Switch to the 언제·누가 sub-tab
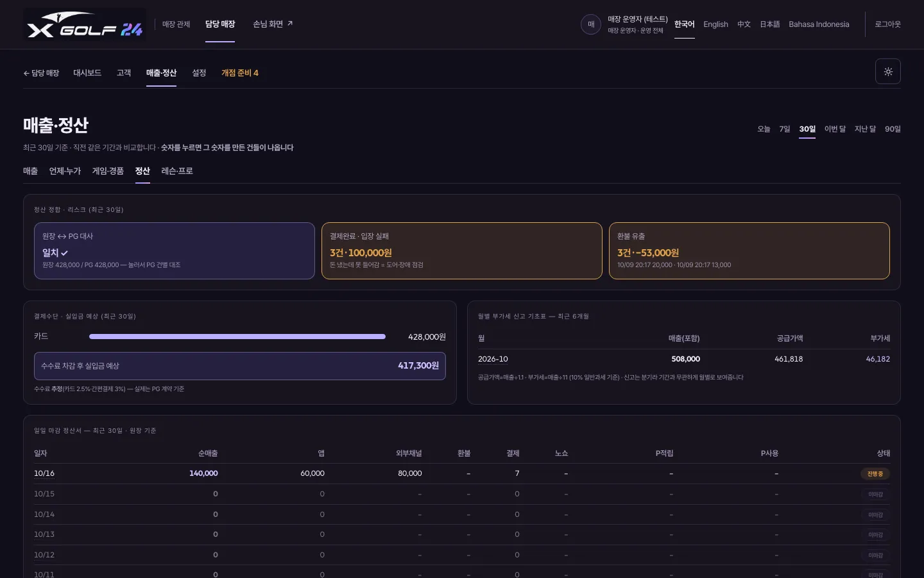The height and width of the screenshot is (578, 924). click(x=65, y=171)
